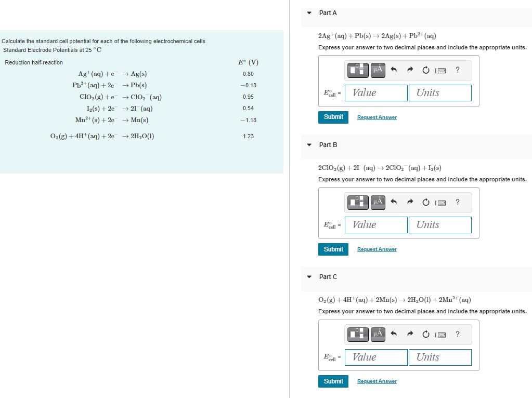Click the Units field in Part B
This screenshot has height=398, width=532.
click(440, 224)
